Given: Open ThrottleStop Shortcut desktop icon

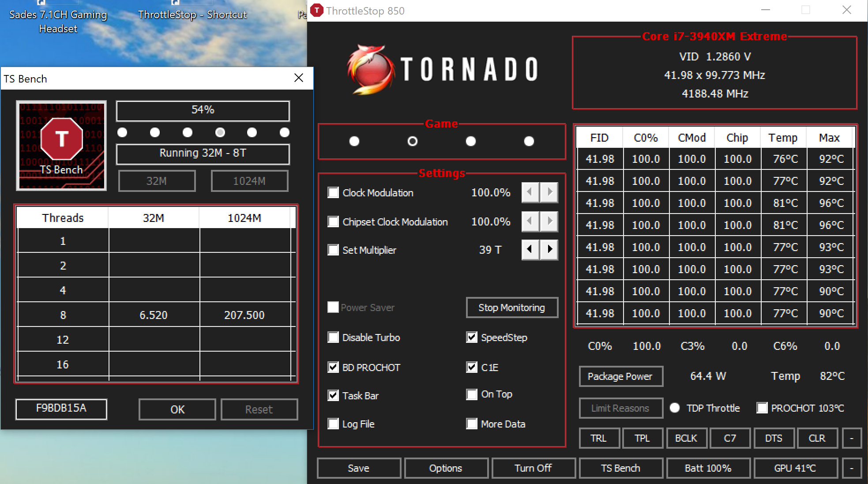Looking at the screenshot, I should click(x=192, y=15).
